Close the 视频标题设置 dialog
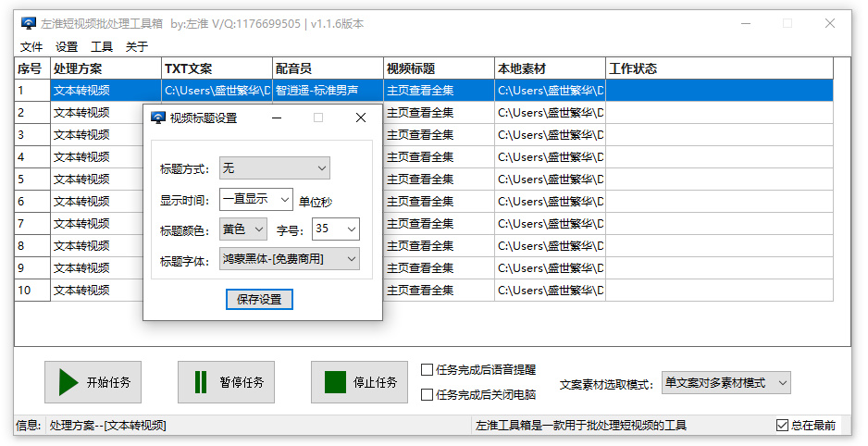Viewport: 868px width, 446px height. coord(361,118)
